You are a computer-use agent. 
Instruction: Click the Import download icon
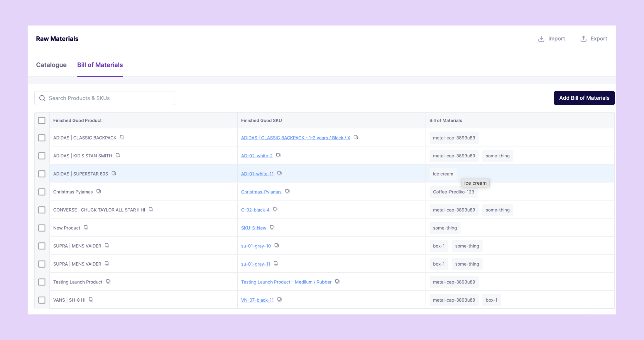[x=541, y=39]
